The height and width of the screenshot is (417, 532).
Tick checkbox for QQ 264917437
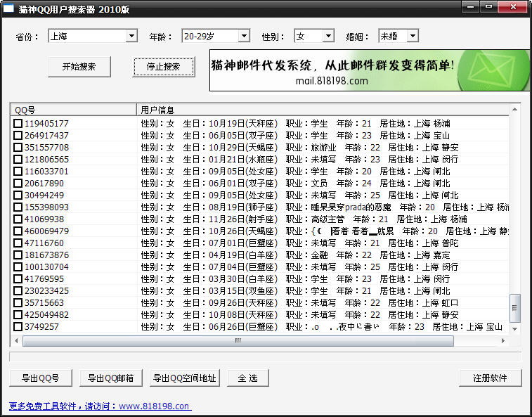(x=18, y=136)
